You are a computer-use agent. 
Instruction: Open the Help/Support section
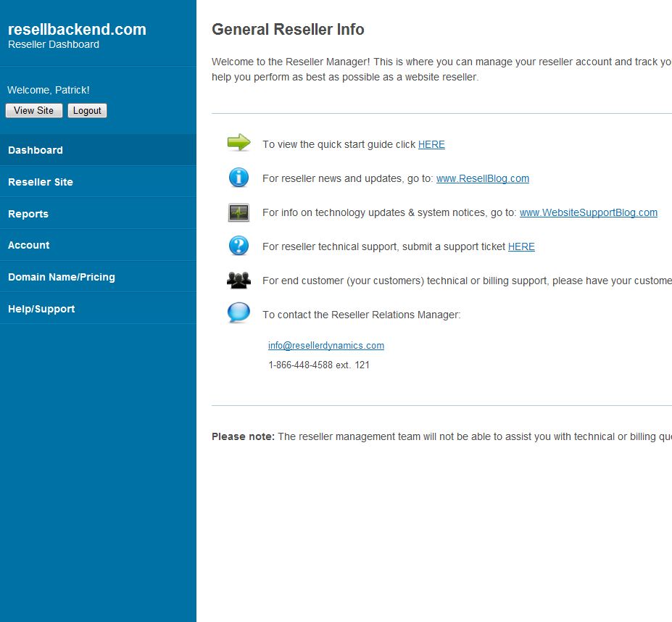[x=41, y=309]
